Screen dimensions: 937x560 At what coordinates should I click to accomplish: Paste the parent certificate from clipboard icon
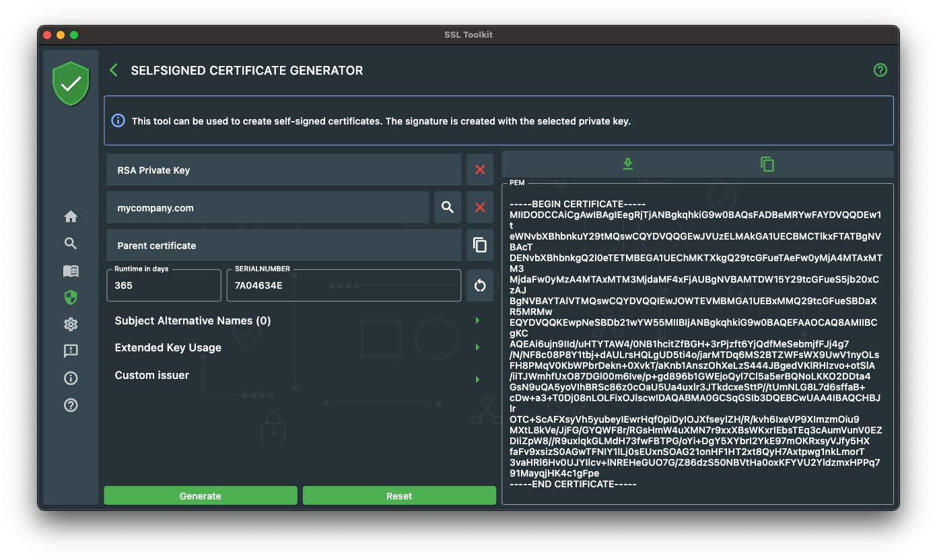(x=479, y=245)
